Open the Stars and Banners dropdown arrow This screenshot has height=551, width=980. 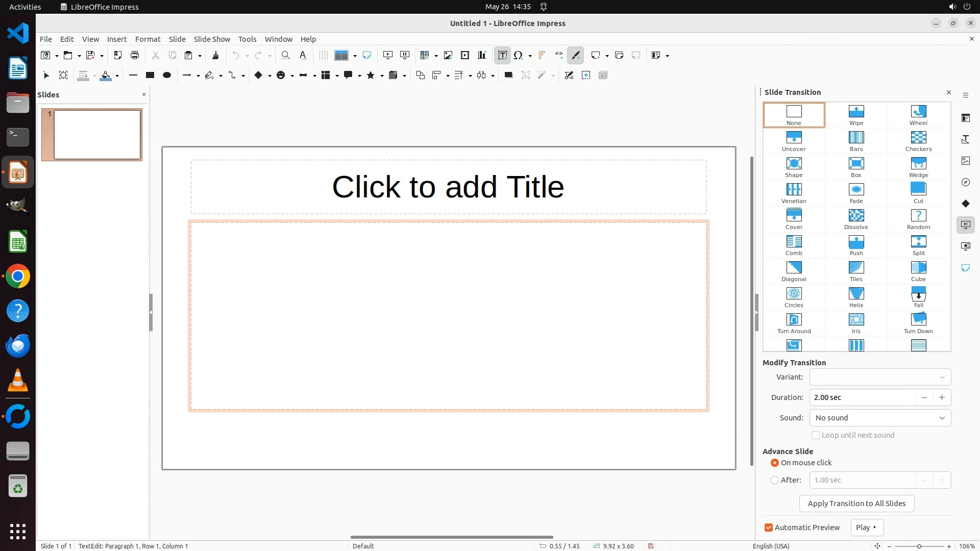382,76
